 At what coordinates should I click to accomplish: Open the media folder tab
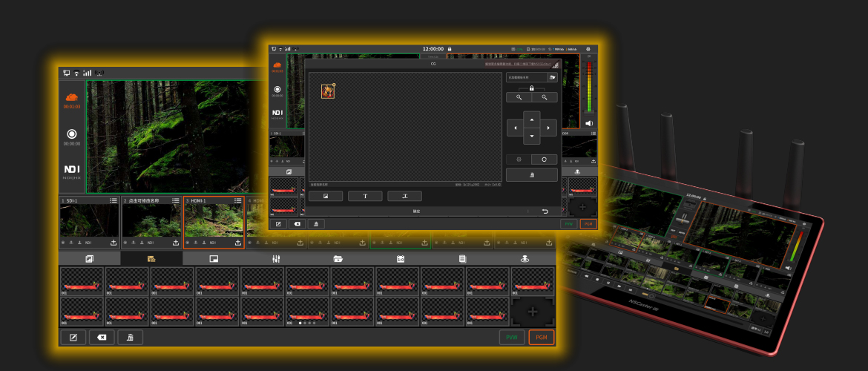coord(338,259)
